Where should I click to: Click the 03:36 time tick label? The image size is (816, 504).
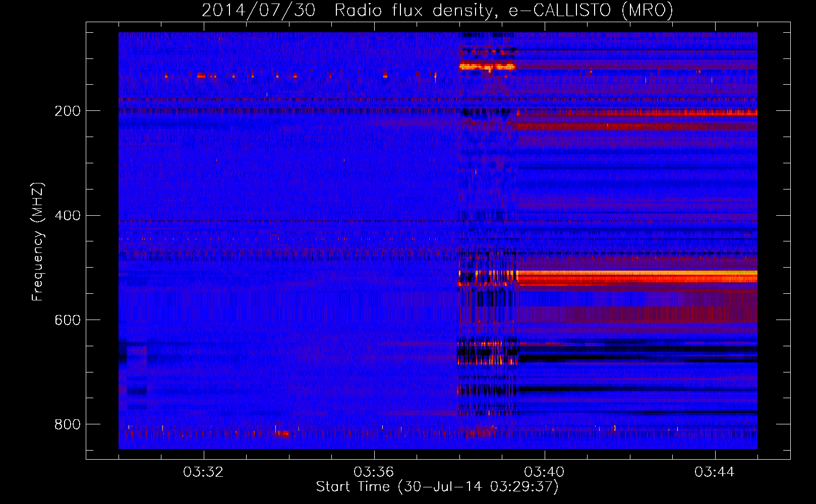(374, 472)
